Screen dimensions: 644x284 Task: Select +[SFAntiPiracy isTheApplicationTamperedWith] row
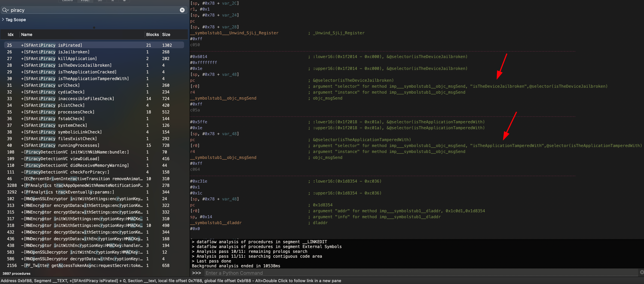94,78
